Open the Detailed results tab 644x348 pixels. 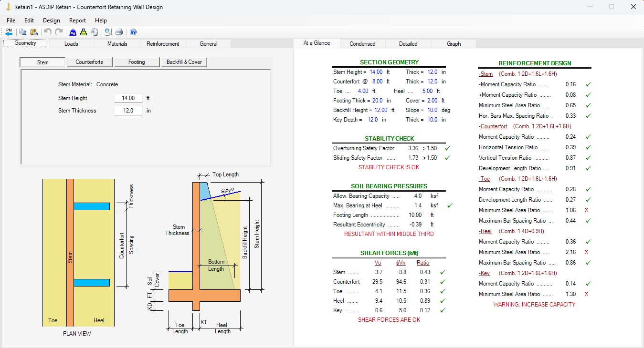408,43
